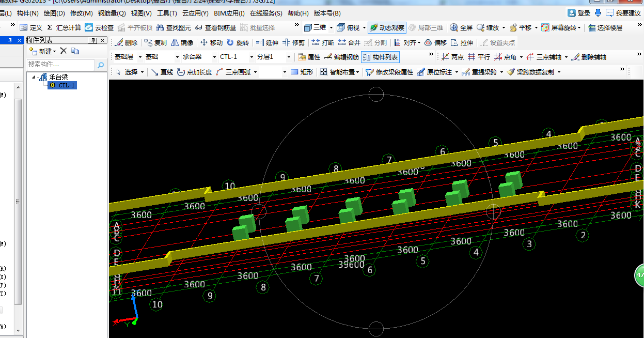Click 删除辅轴 delete auxiliary axis tool

[x=589, y=57]
